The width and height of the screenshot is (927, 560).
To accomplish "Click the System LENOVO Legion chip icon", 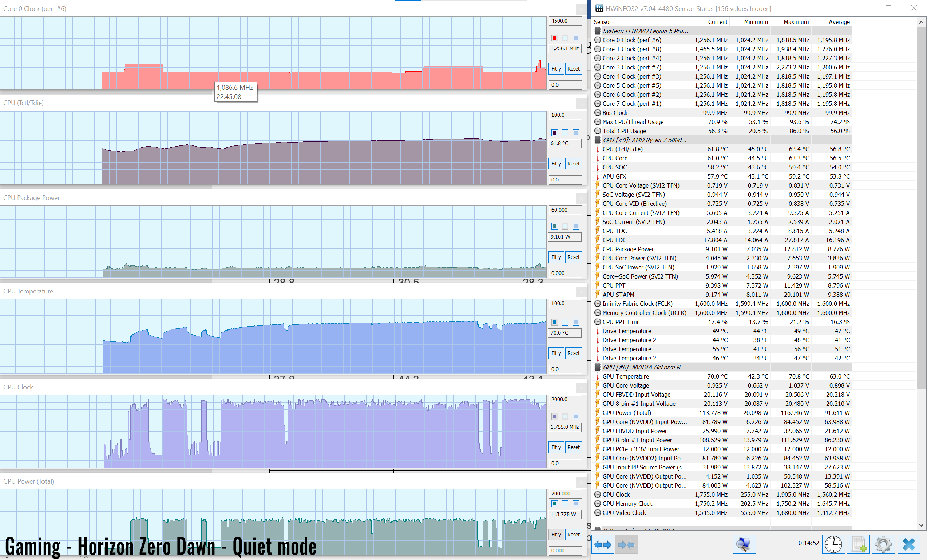I will 597,31.
